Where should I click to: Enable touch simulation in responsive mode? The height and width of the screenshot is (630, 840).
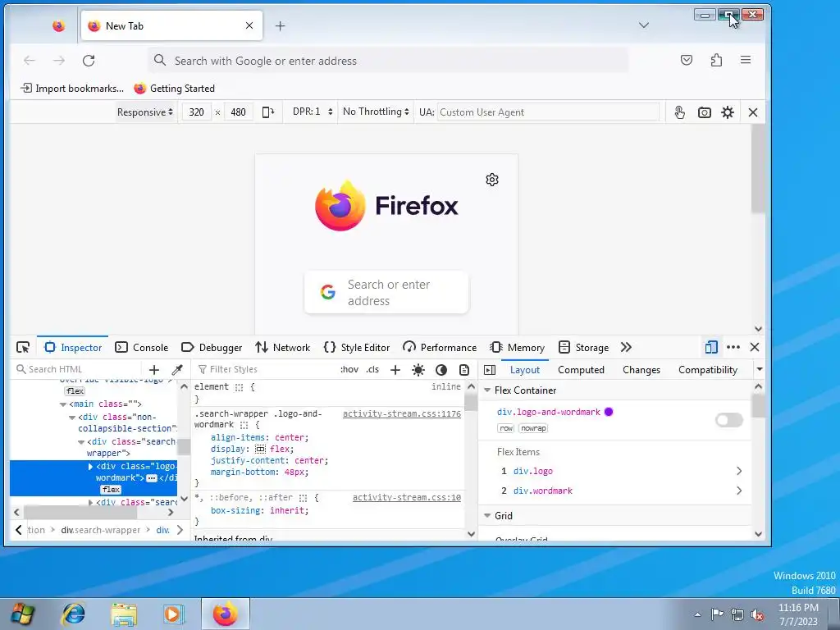(679, 112)
